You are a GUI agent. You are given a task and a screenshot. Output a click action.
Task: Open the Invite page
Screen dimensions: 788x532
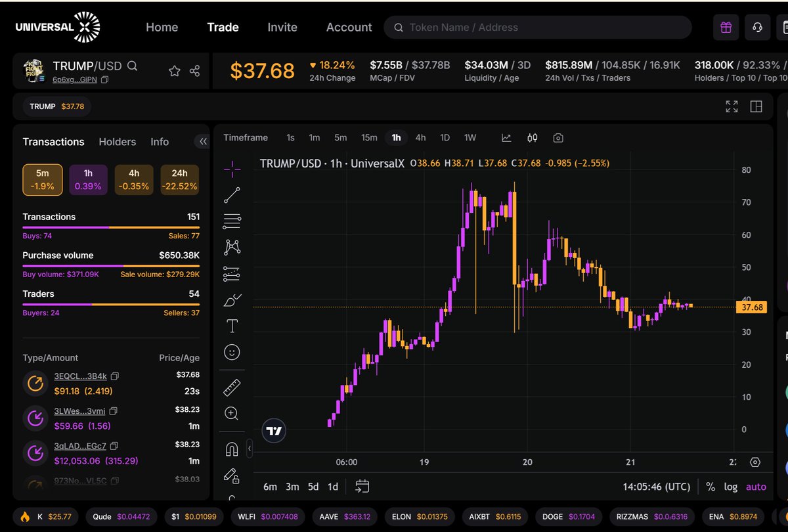click(x=282, y=28)
